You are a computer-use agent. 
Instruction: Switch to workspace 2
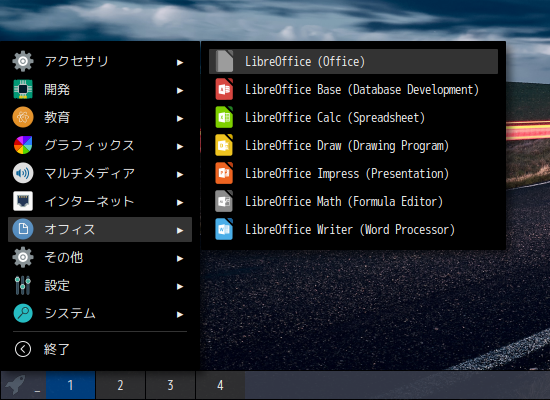120,385
